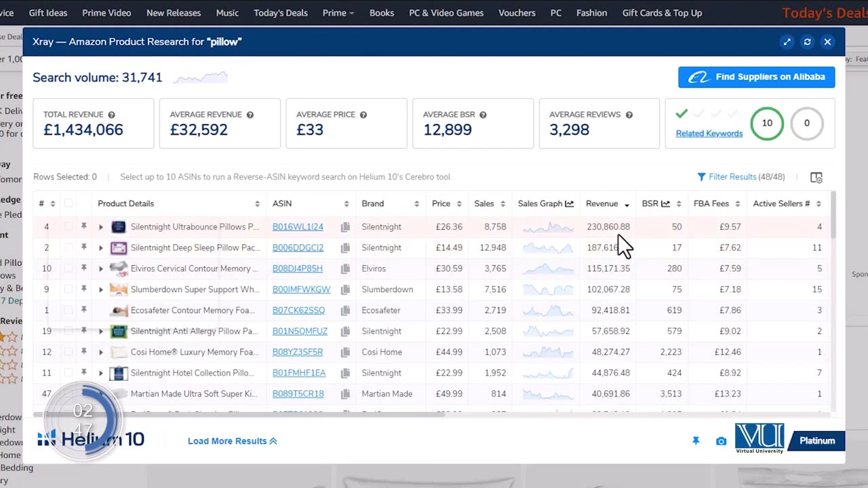Copy ASIN B07CK62SSQ with the copy icon

pos(345,311)
